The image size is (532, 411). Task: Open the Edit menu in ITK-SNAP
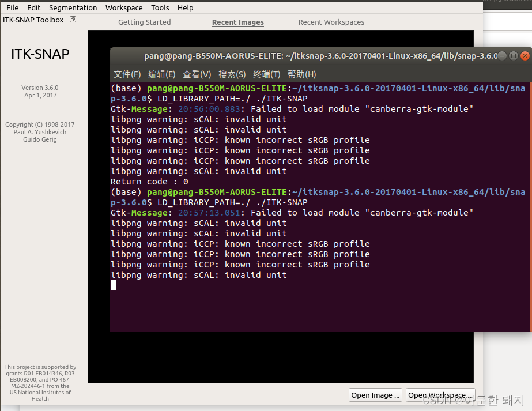33,7
